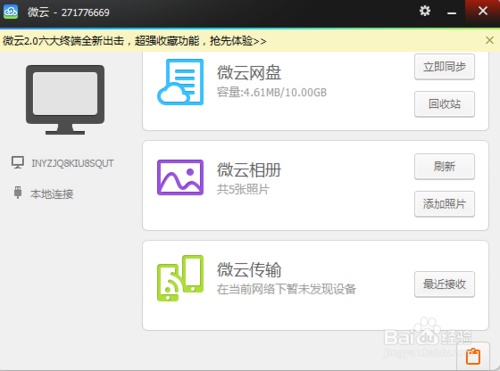
Task: Click the 微云传输 phone transfer icon
Action: 180,278
